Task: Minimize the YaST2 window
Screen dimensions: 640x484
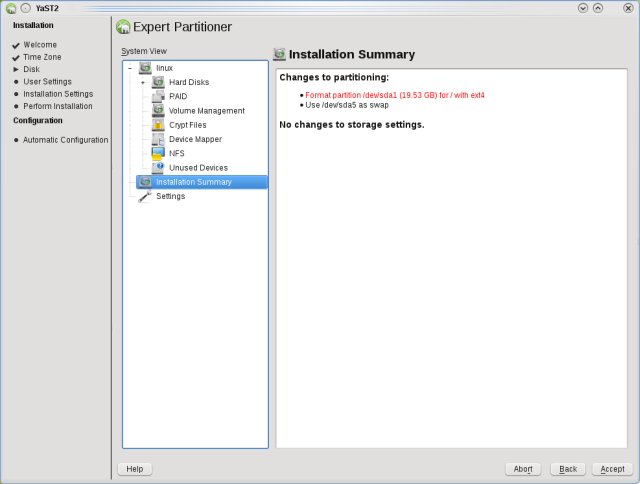Action: point(582,8)
